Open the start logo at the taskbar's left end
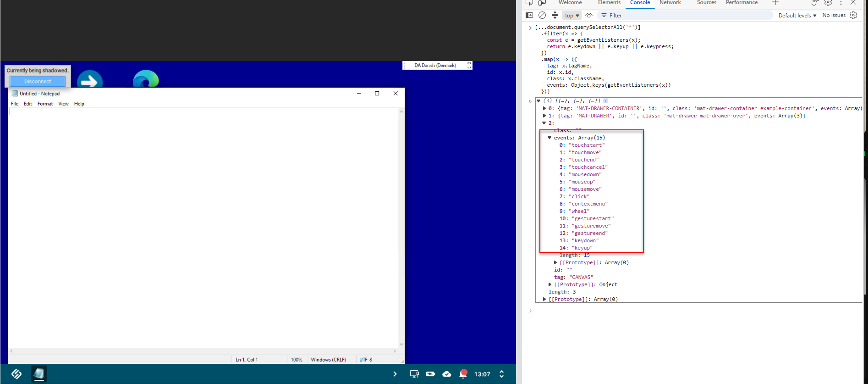This screenshot has height=384, width=868. pyautogui.click(x=16, y=374)
